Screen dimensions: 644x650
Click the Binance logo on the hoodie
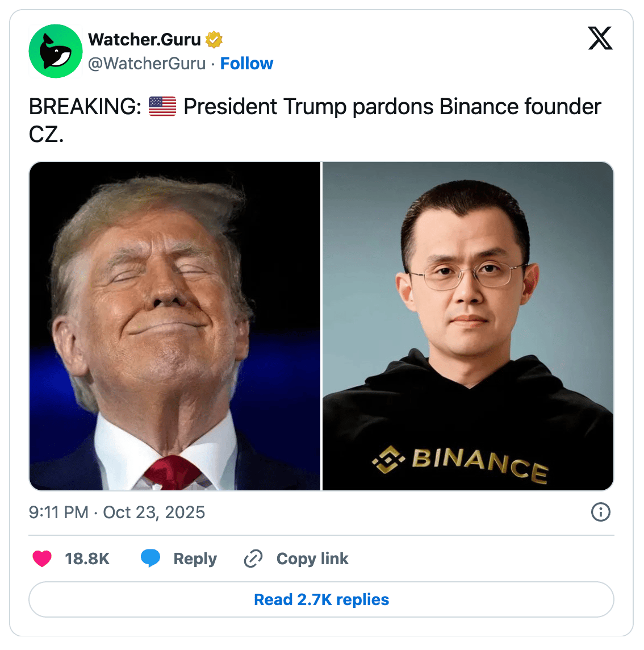click(460, 464)
